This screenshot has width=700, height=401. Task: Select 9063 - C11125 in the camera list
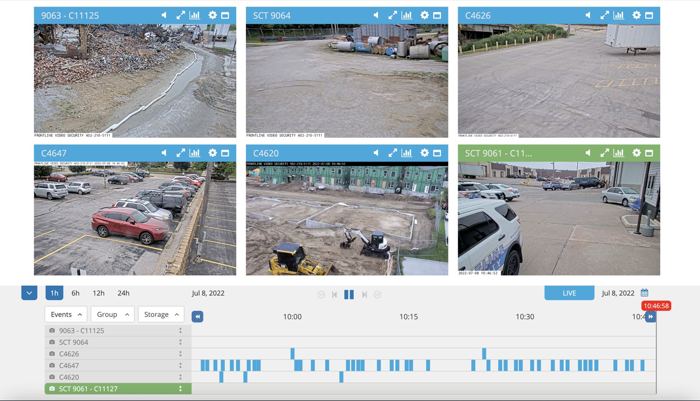pos(118,330)
